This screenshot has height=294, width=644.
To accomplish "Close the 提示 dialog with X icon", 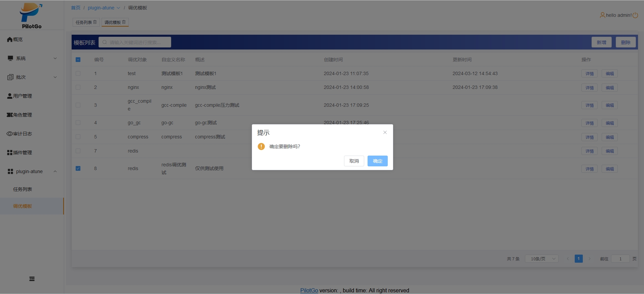I will (385, 132).
